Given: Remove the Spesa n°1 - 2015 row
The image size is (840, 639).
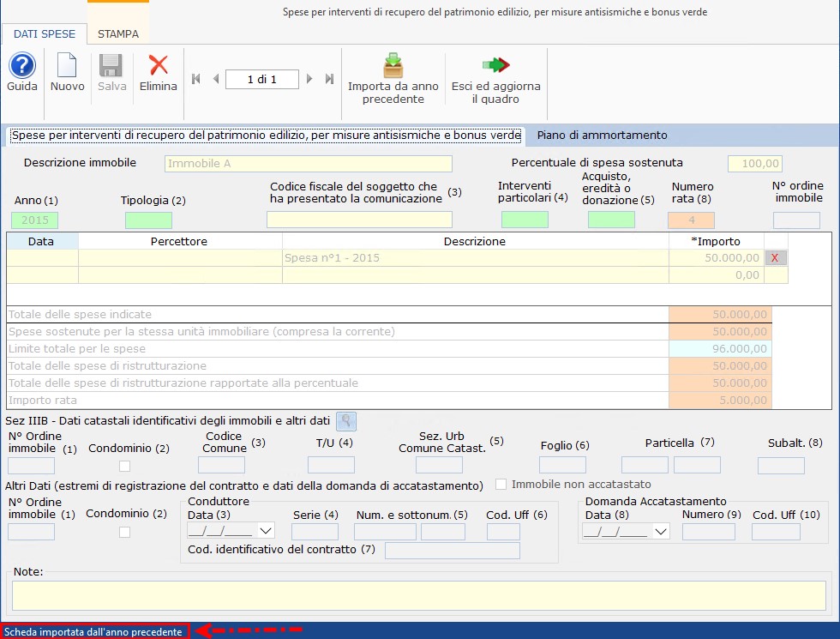Looking at the screenshot, I should [775, 258].
